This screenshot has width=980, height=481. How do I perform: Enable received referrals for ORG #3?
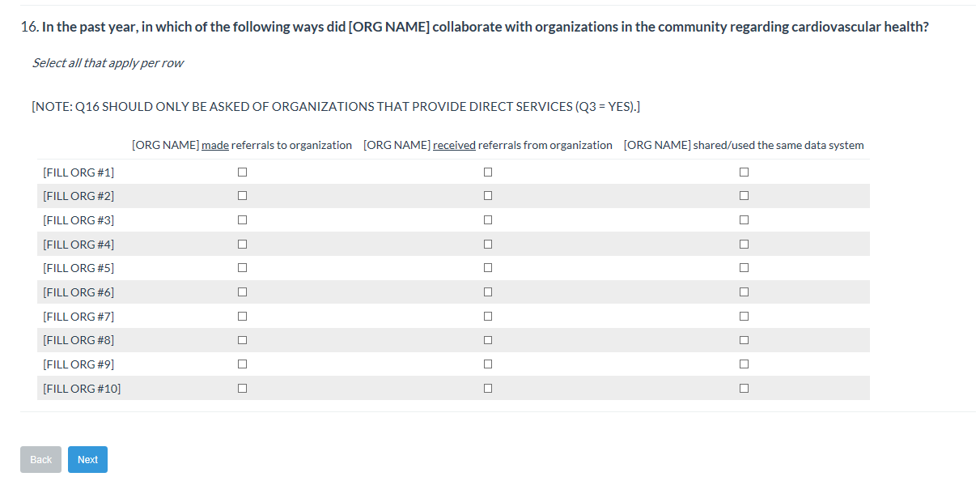488,220
